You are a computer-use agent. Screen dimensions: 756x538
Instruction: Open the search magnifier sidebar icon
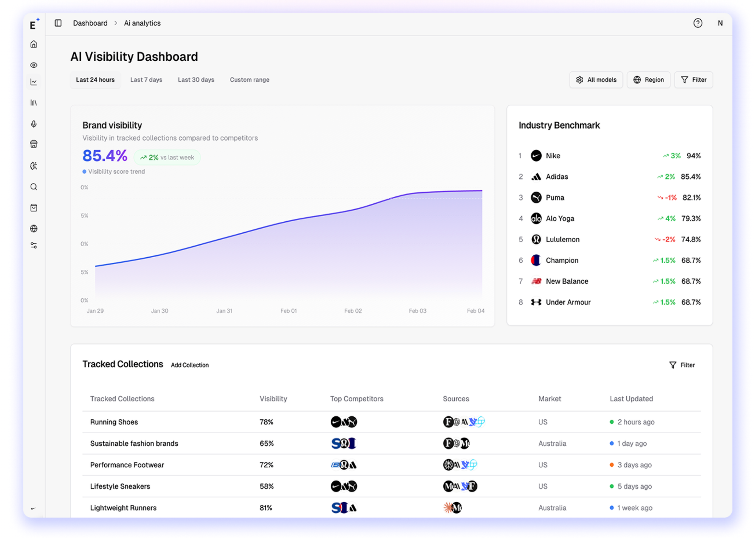coord(34,187)
